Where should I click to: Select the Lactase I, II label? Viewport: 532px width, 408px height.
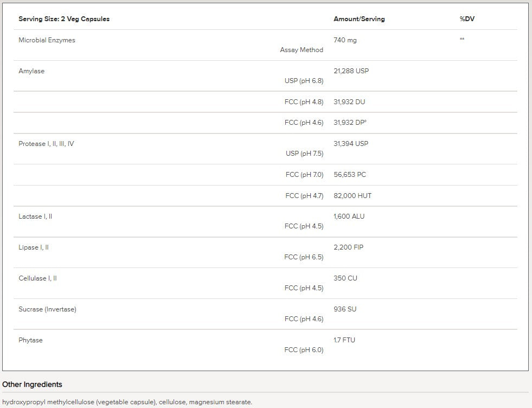pyautogui.click(x=35, y=216)
